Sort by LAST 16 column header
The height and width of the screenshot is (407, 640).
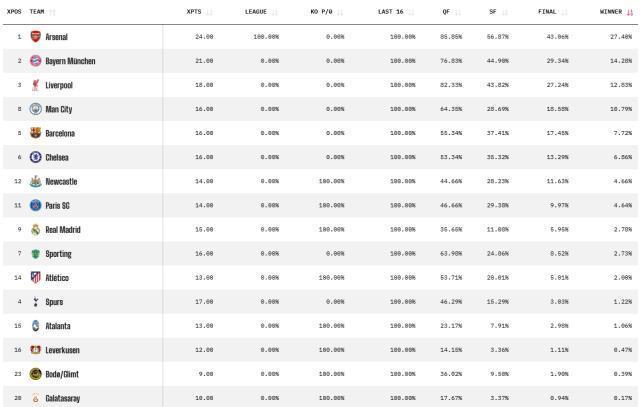pos(390,12)
